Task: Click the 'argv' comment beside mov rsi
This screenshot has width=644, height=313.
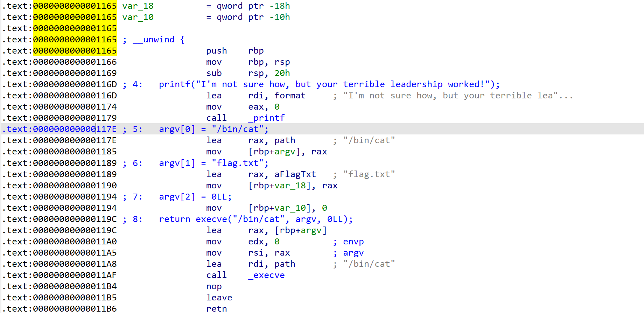Action: (353, 253)
